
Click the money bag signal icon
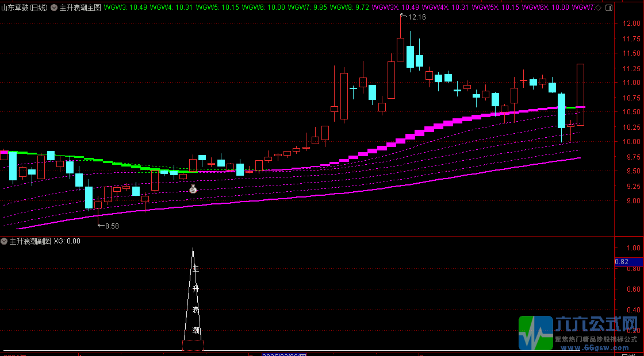click(x=193, y=189)
